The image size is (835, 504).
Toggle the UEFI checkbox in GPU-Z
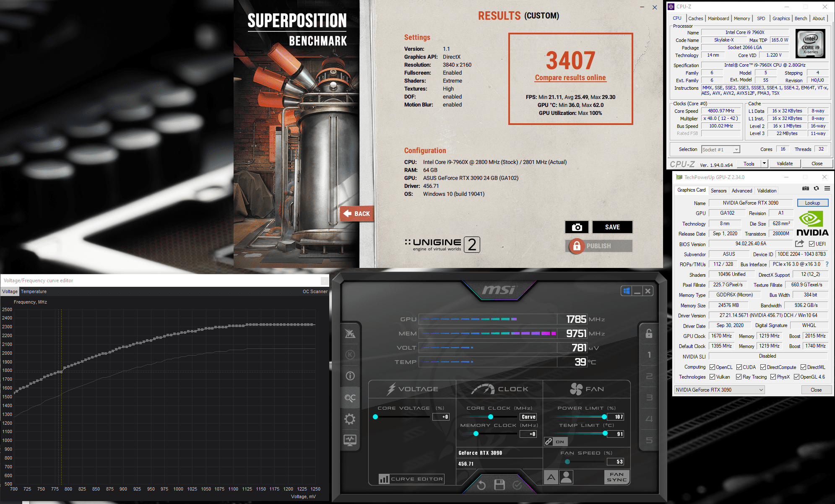pyautogui.click(x=812, y=244)
